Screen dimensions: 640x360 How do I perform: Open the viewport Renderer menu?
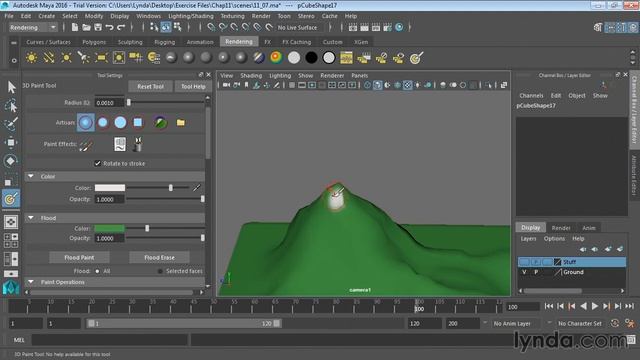pyautogui.click(x=332, y=76)
